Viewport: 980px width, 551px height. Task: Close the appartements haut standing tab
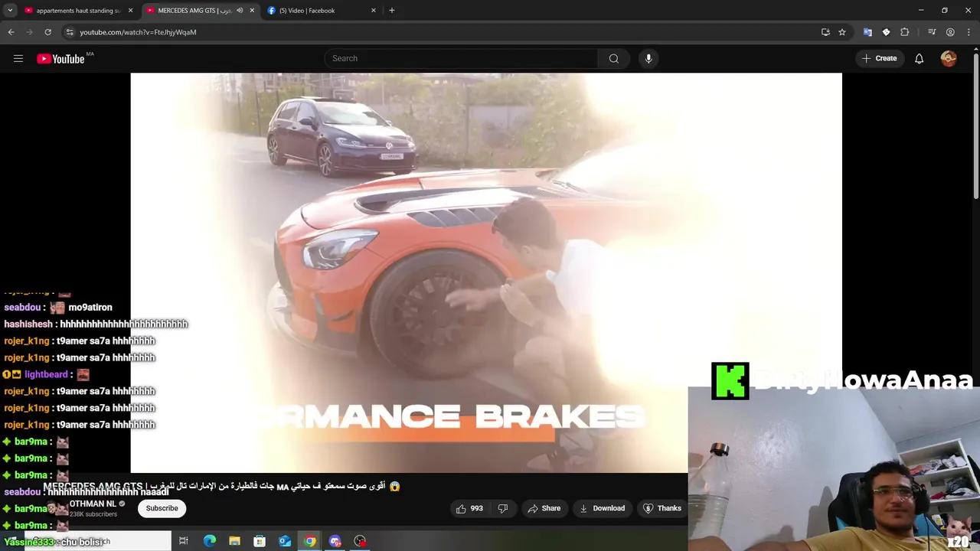(x=130, y=11)
